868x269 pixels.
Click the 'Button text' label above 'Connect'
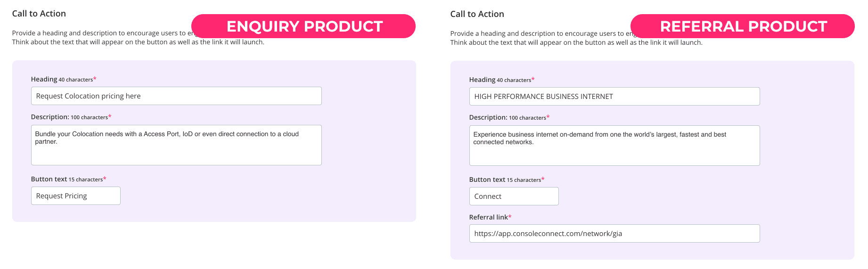coord(487,179)
